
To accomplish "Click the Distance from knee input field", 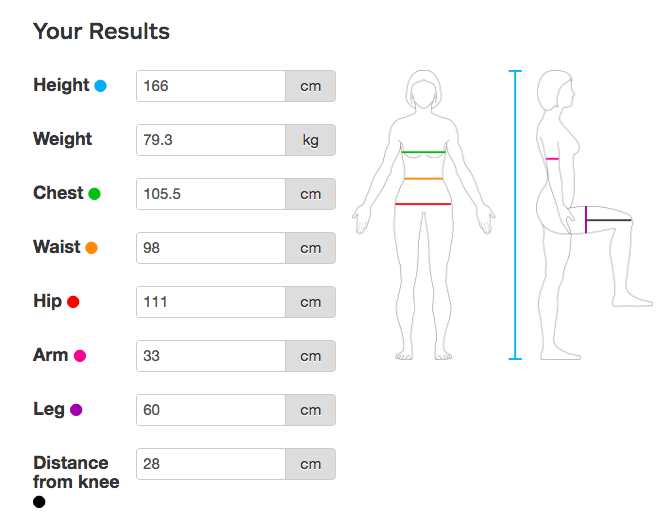I will point(211,464).
